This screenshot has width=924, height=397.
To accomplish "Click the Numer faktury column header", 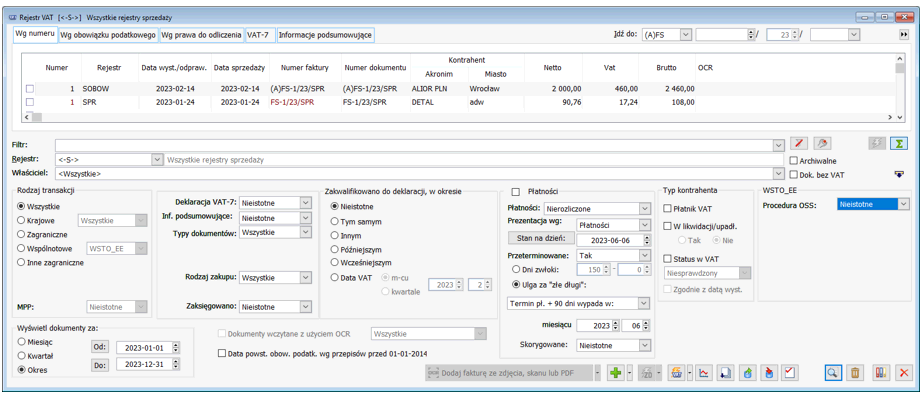I will 304,68.
